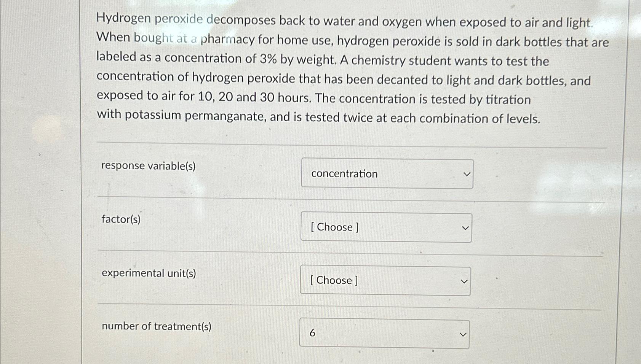The height and width of the screenshot is (364, 641).
Task: Open the factor(s) [Choose] dropdown
Action: point(386,227)
